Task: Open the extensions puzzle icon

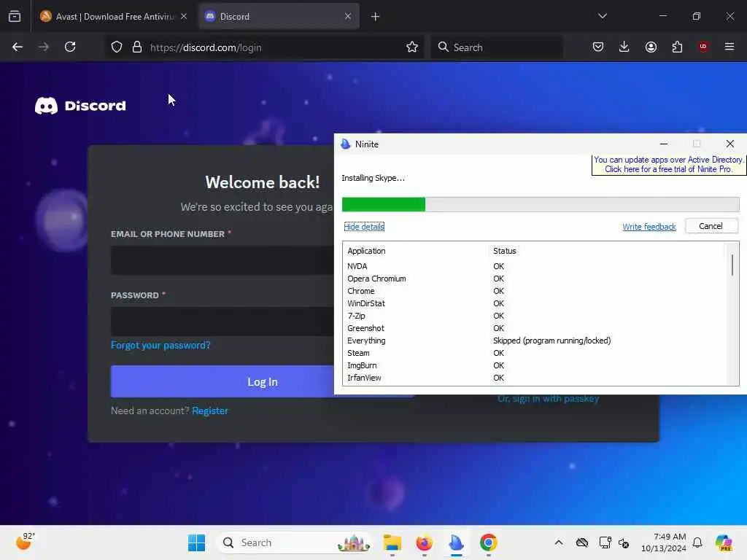Action: (x=677, y=47)
